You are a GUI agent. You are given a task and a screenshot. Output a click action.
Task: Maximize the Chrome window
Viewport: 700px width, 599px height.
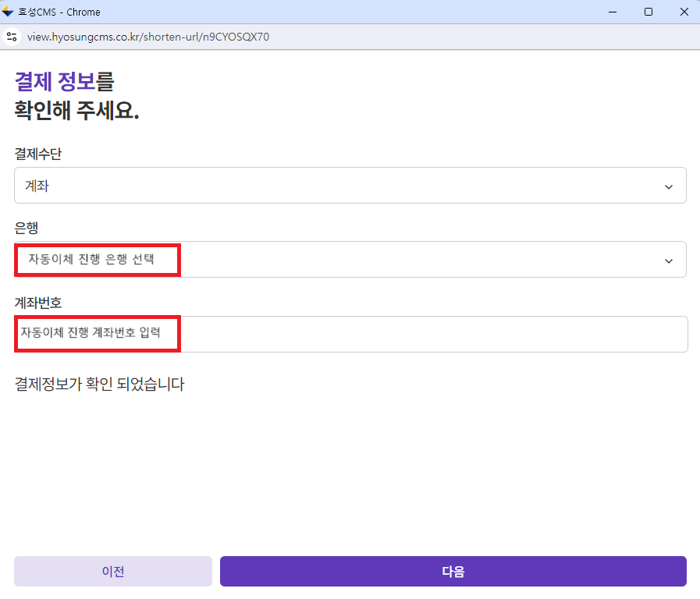point(648,12)
